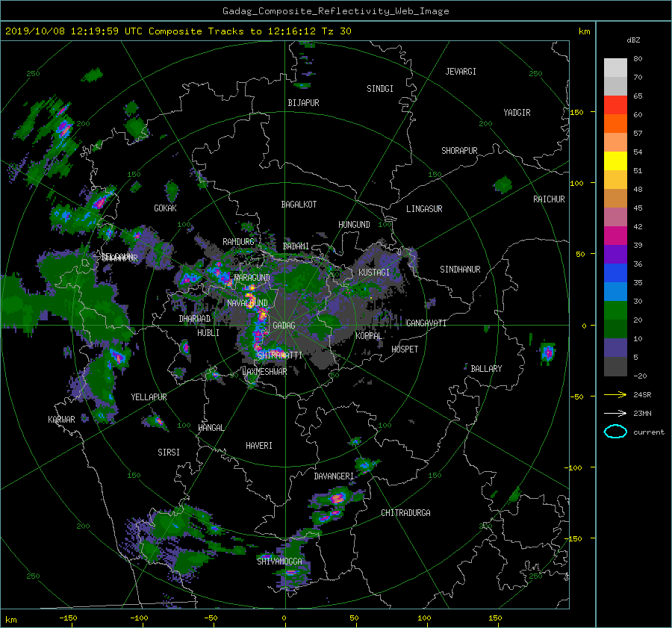Click the 24SR yellow arrow legend icon
This screenshot has width=672, height=628.
click(x=615, y=394)
